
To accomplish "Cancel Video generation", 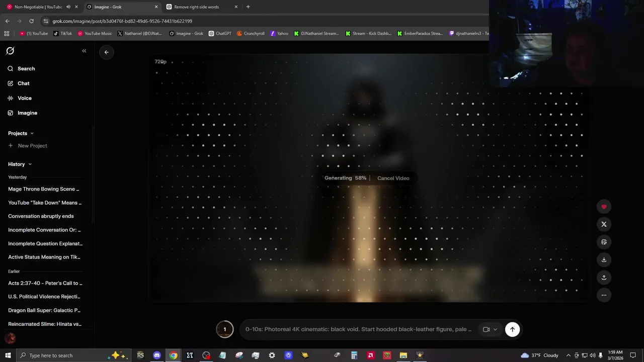I will [393, 178].
